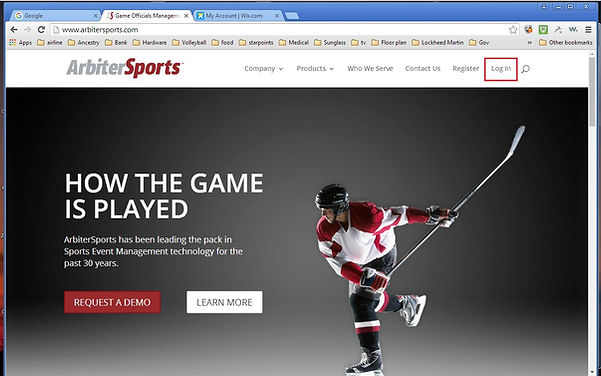Open the Sunglass bookmarks folder
This screenshot has width=601, height=376.
(330, 43)
